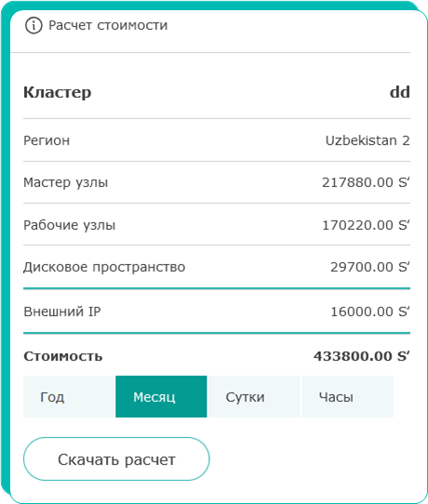
Task: Choose the Часы pricing period
Action: [x=348, y=397]
